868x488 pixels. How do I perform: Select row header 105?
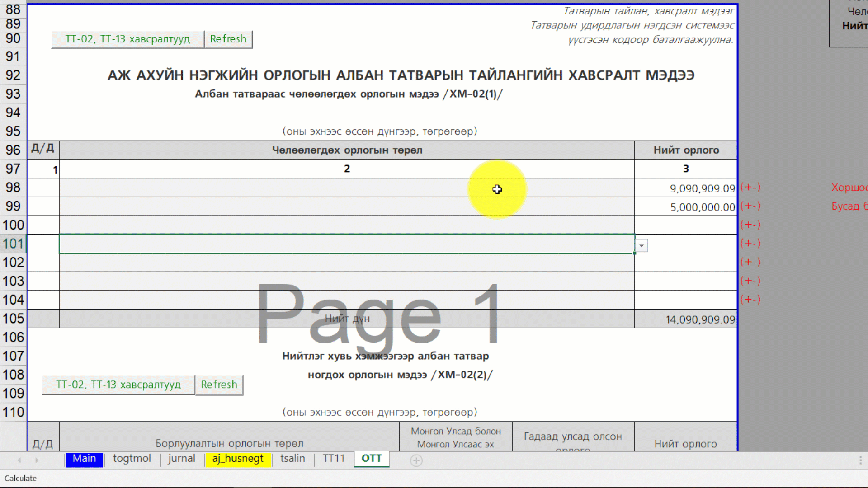[x=13, y=319]
